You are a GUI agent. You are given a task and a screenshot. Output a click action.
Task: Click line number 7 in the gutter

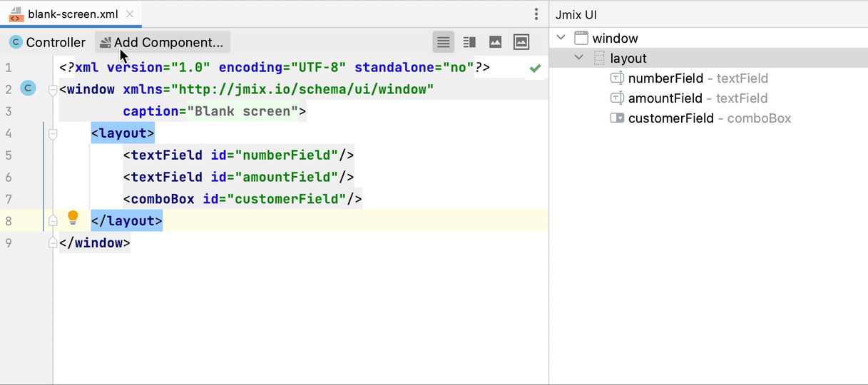pos(9,199)
